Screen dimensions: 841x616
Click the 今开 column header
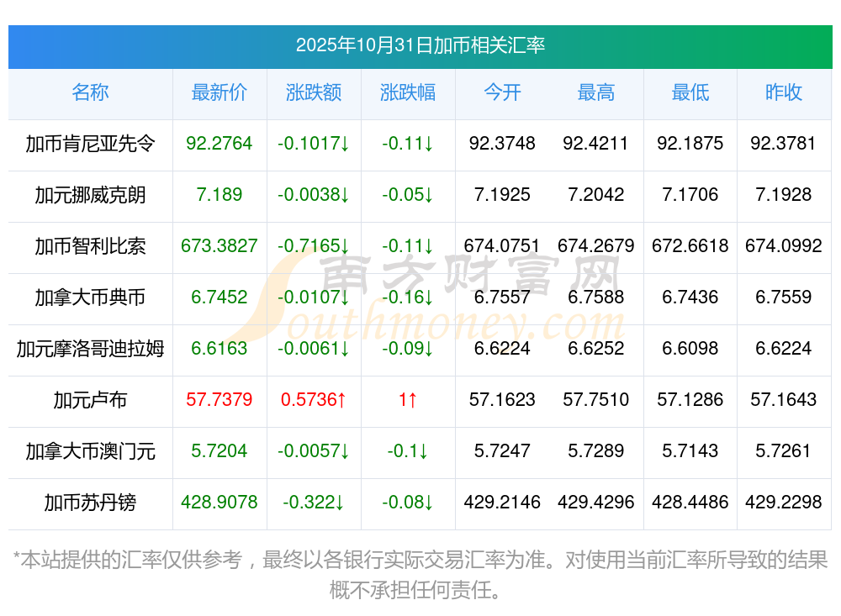[x=502, y=92]
